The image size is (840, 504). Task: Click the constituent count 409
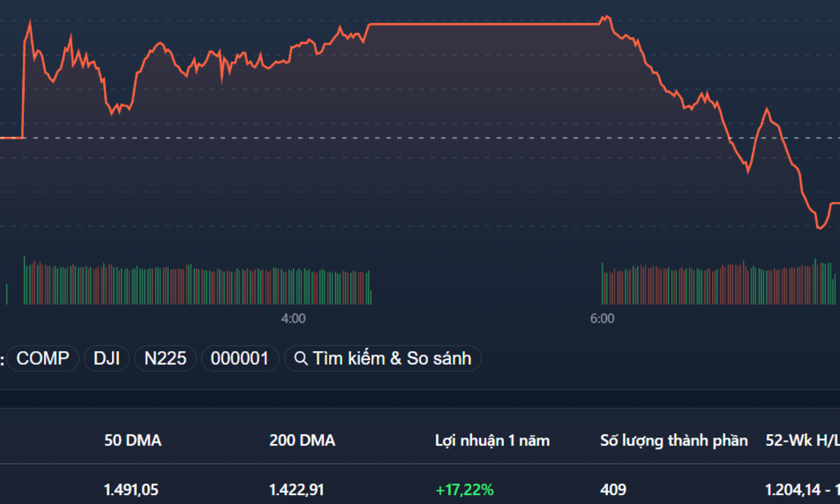pos(614,490)
